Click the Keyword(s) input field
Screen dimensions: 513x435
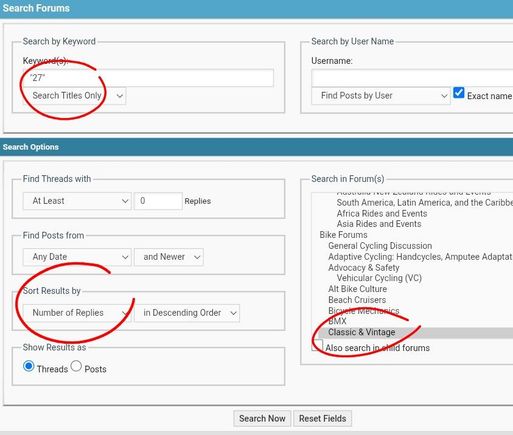point(148,78)
